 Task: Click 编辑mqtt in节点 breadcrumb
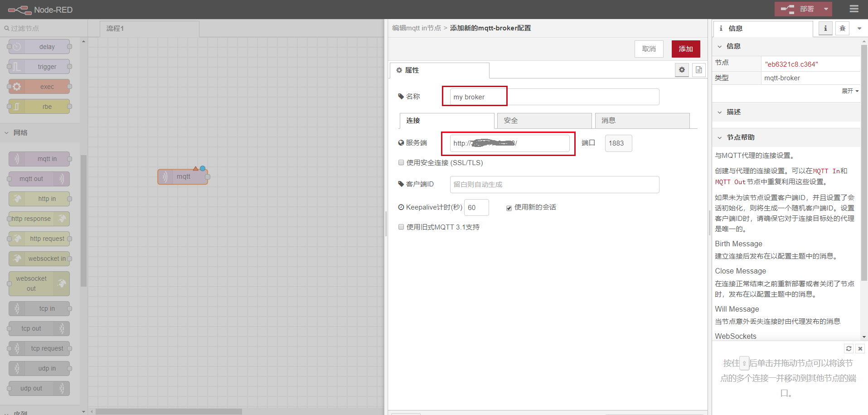(x=416, y=28)
